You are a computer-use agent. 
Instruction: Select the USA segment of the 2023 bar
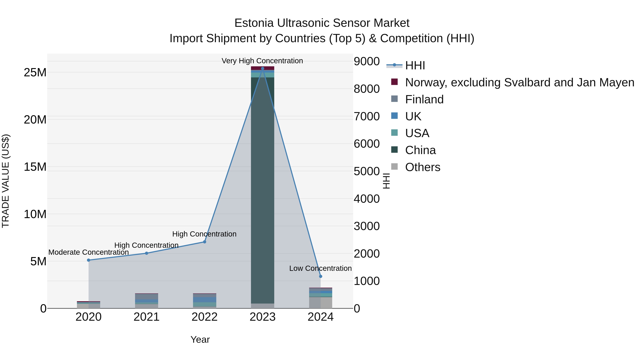tap(262, 75)
